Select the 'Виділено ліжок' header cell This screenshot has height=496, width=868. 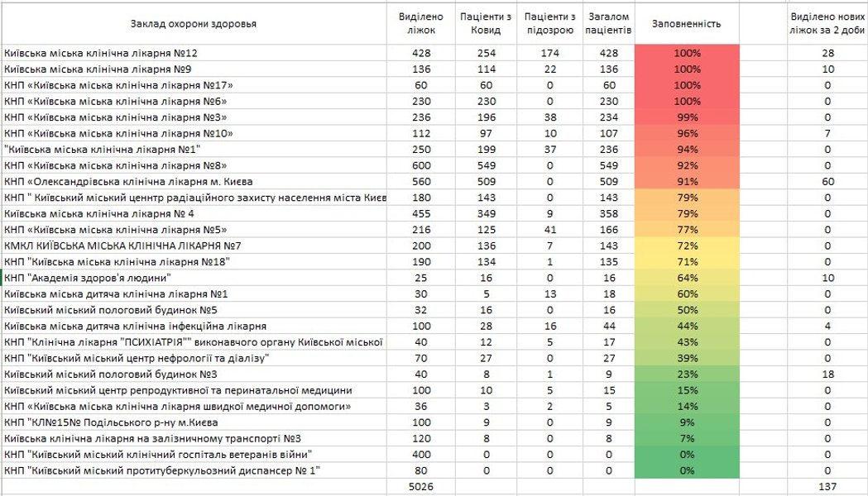[420, 24]
